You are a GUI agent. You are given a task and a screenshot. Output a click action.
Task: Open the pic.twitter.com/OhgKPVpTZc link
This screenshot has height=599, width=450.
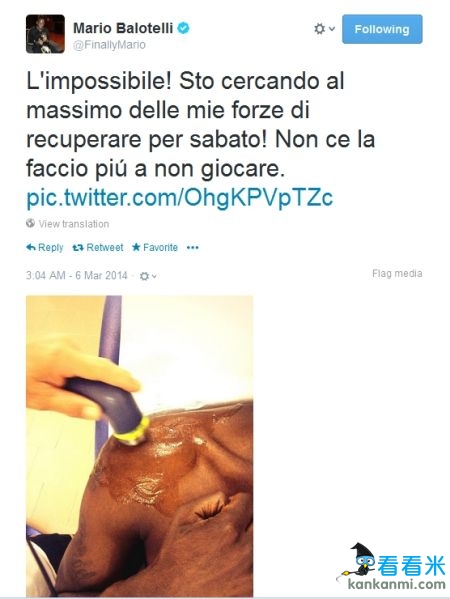pos(180,198)
